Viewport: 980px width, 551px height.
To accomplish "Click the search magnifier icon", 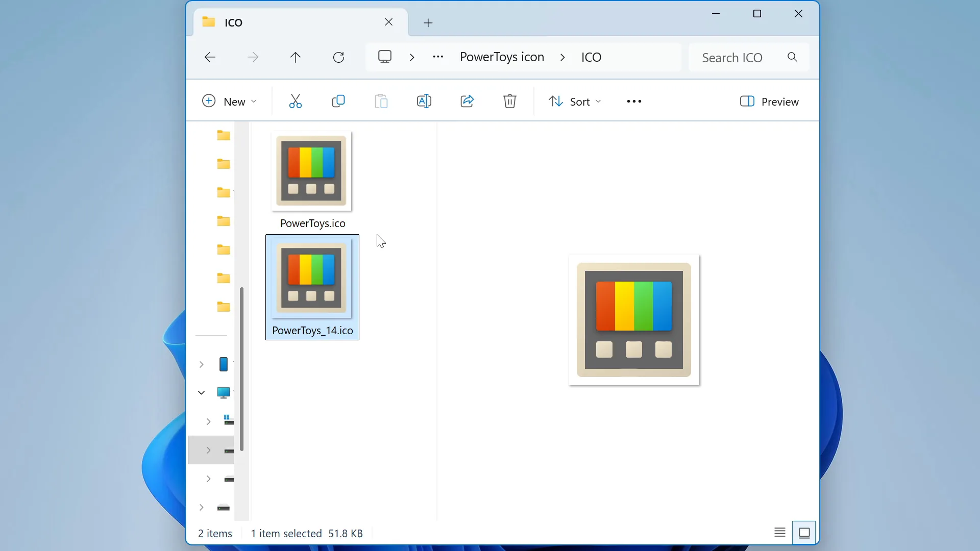I will pos(792,57).
